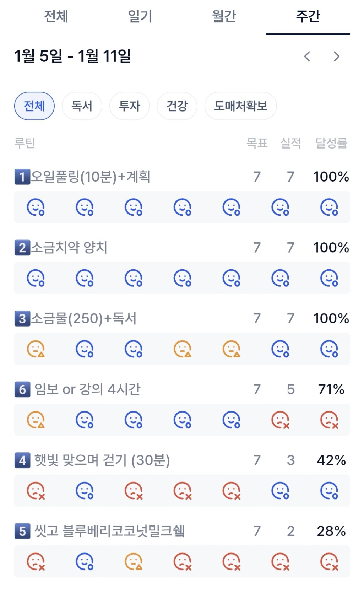
Task: Click number 5 badge beside 씻고 블루베리코코넛밀크쉐
Action: point(22,531)
